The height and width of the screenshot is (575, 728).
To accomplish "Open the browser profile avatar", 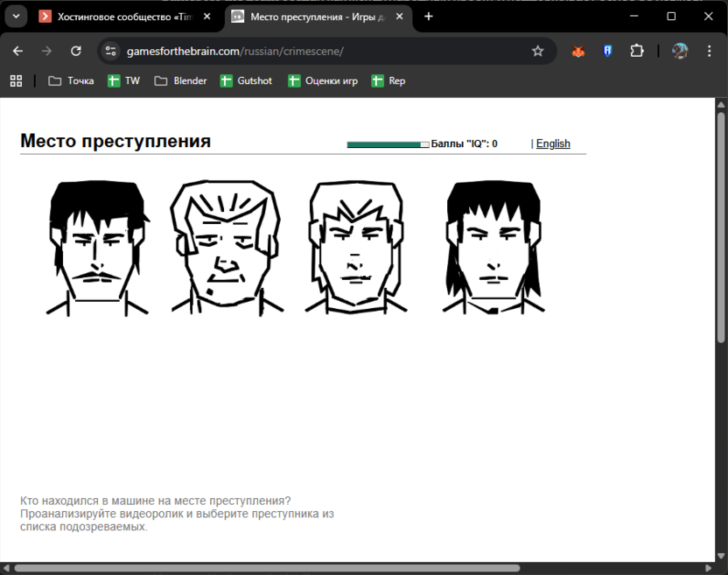I will tap(680, 51).
